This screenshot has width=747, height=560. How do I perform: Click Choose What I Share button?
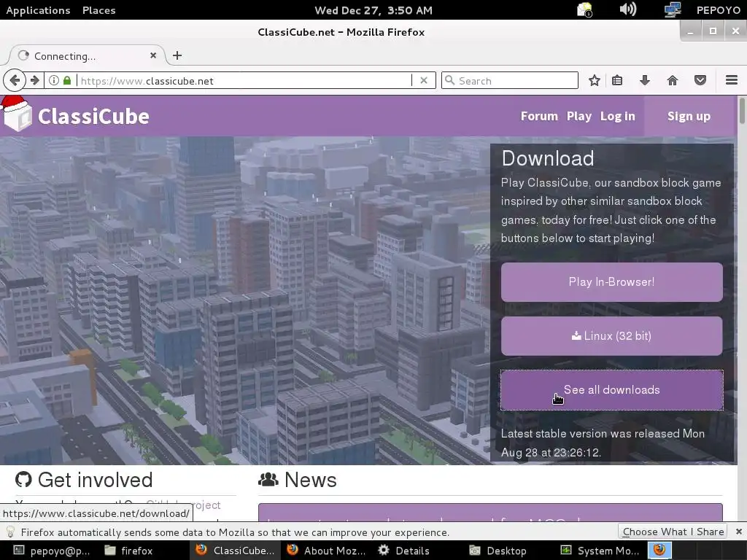point(673,532)
